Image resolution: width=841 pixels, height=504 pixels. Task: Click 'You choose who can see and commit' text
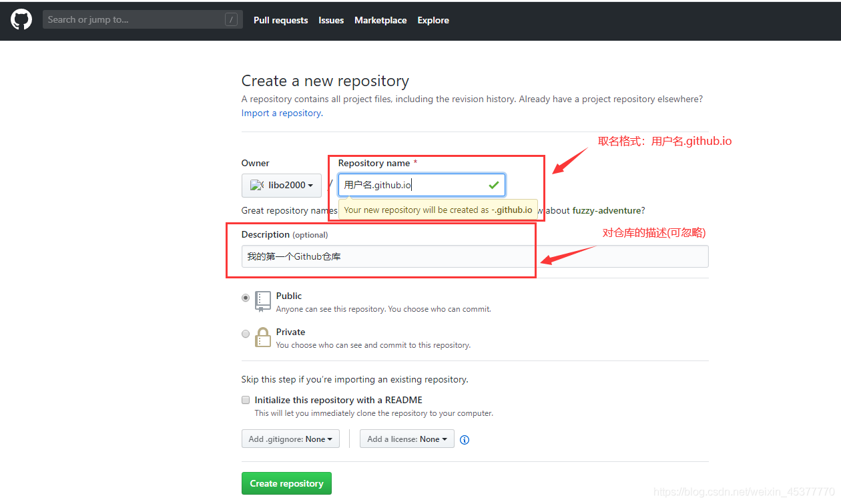pos(373,345)
